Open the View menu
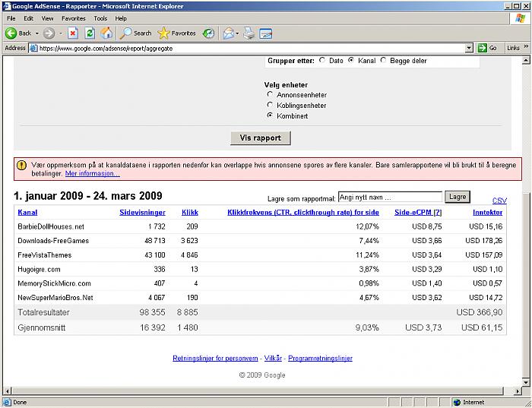The image size is (532, 408). (x=47, y=18)
